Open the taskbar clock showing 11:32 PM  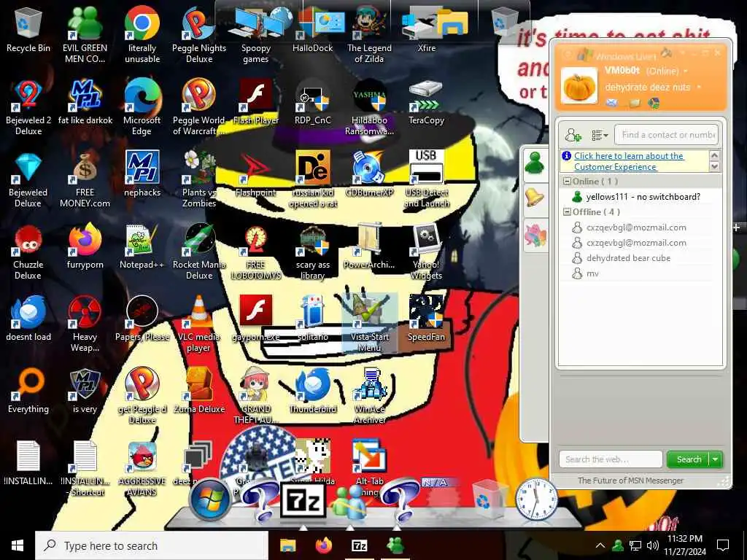tap(686, 545)
